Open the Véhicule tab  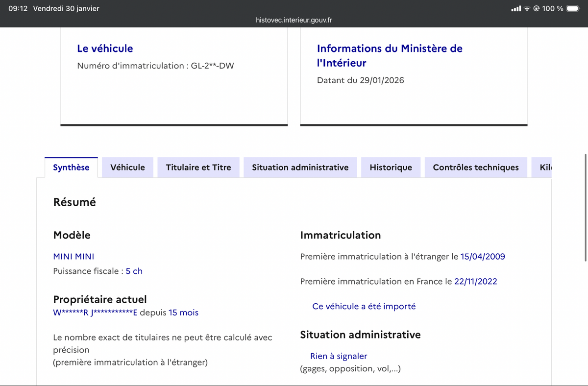[x=127, y=168]
